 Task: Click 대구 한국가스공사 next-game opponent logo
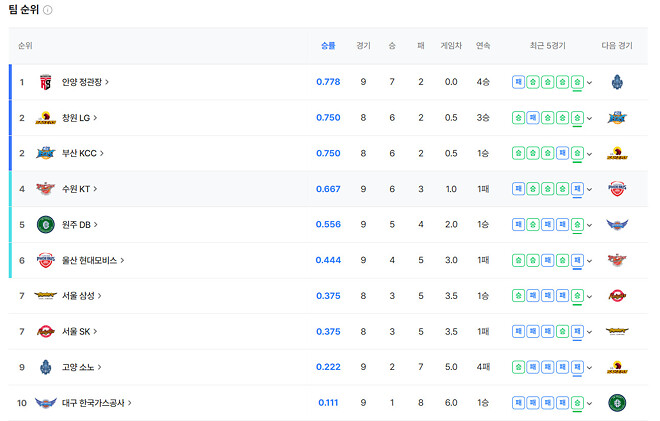pyautogui.click(x=617, y=403)
